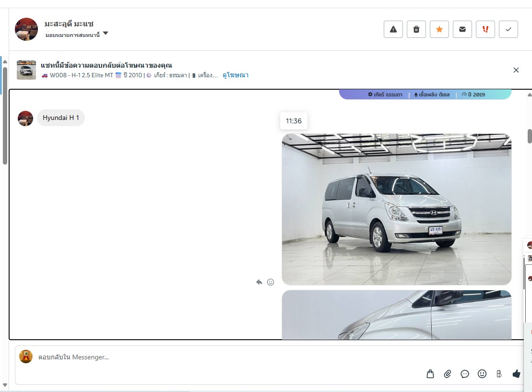
Task: Mark conversation as done with checkmark
Action: click(x=508, y=29)
